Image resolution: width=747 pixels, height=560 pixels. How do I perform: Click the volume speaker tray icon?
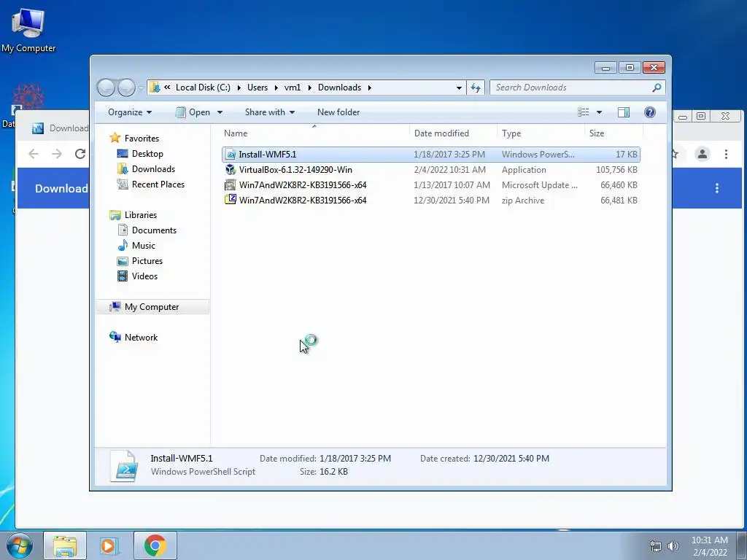point(673,545)
